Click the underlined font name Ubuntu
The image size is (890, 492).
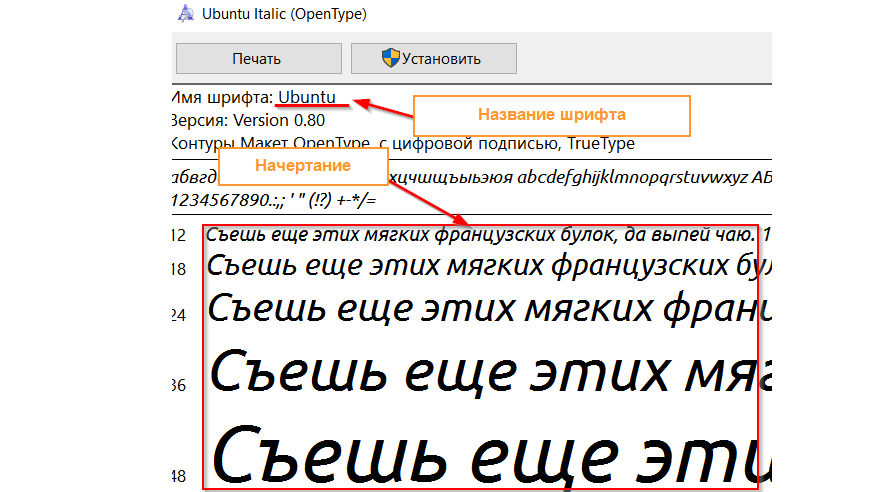coord(307,97)
